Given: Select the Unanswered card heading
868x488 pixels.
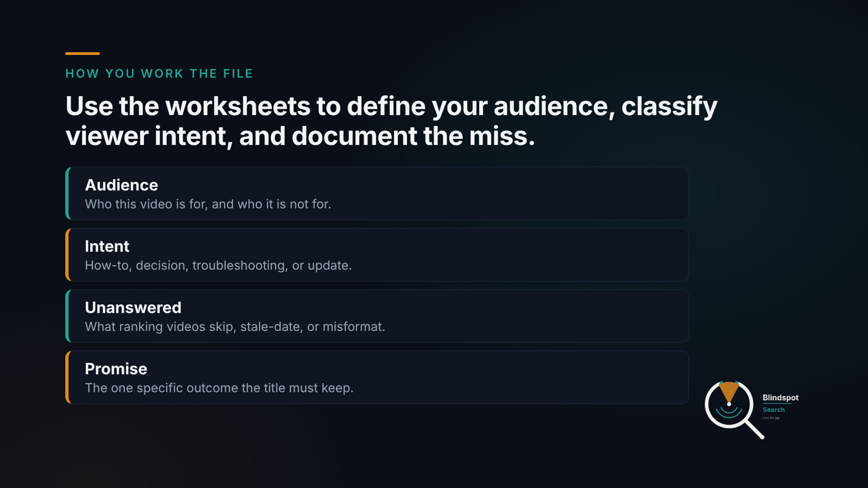Looking at the screenshot, I should (x=133, y=308).
